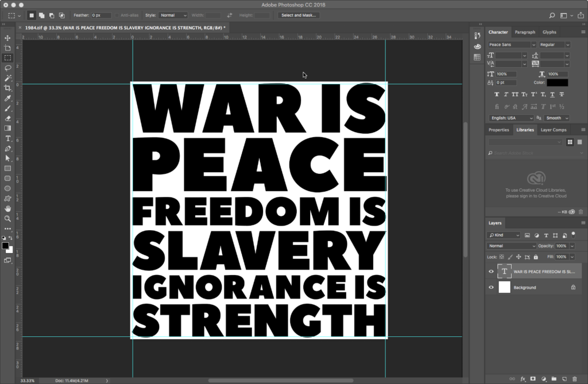Select the WAR IS PEACE text layer

pos(544,271)
